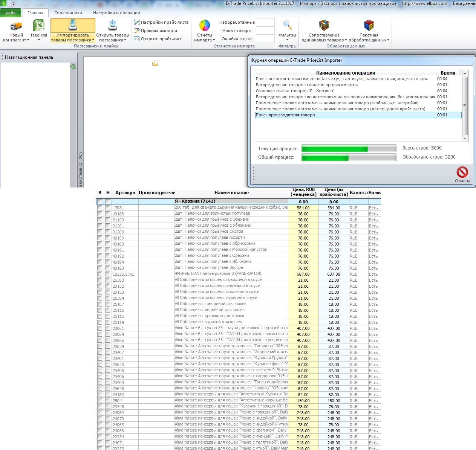Click the green refresh icon in navigation panel

coord(73,67)
